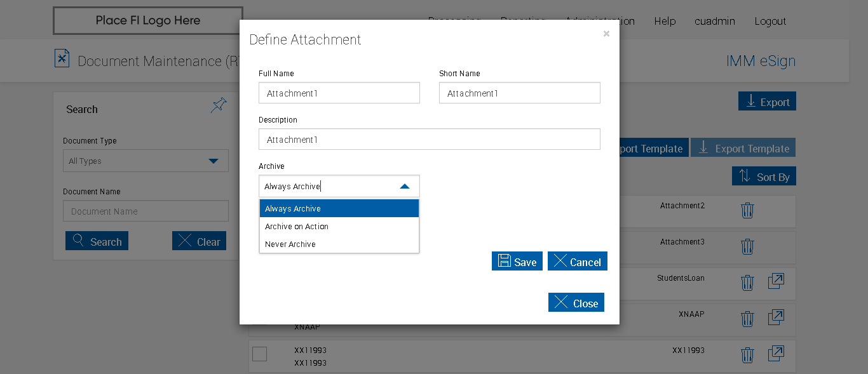
Task: Click the pin icon in Search panel
Action: point(218,105)
